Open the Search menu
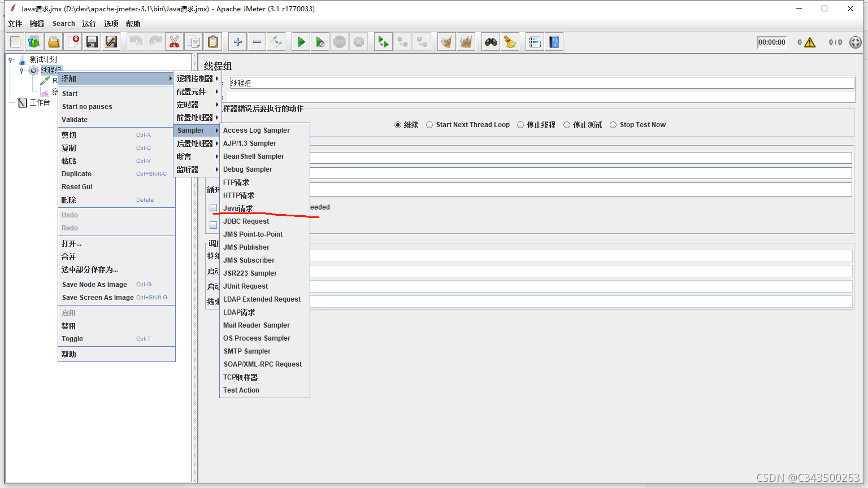Screen dimensions: 868x488 click(x=64, y=24)
